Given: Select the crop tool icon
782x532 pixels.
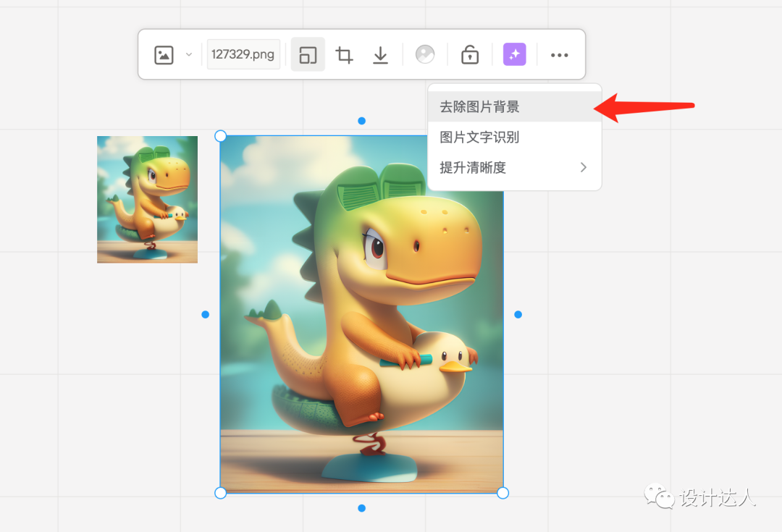Looking at the screenshot, I should [345, 55].
